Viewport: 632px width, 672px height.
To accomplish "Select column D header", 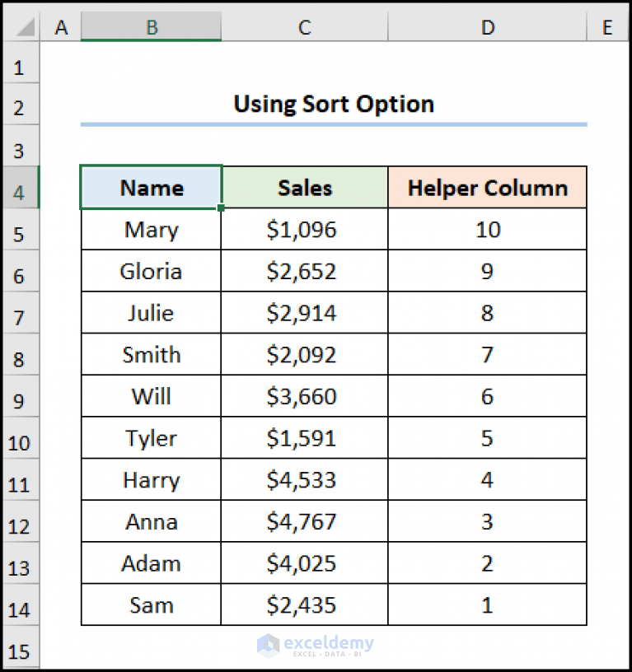I will (487, 27).
